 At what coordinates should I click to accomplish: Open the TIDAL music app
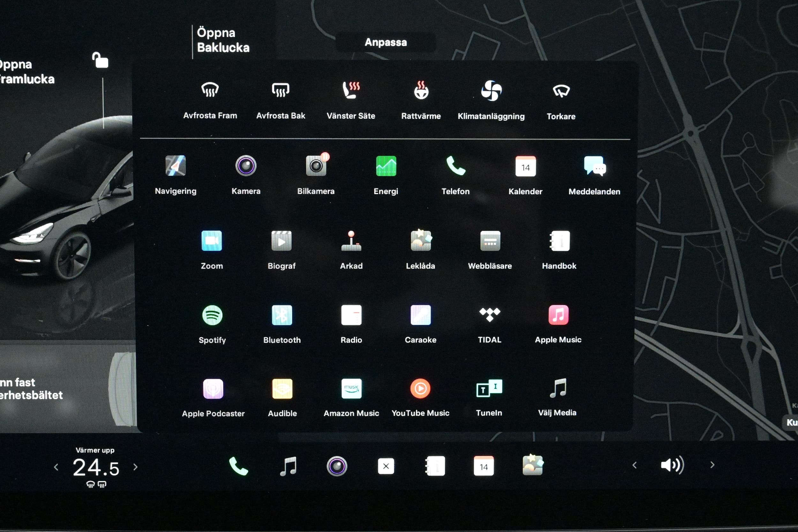(489, 315)
